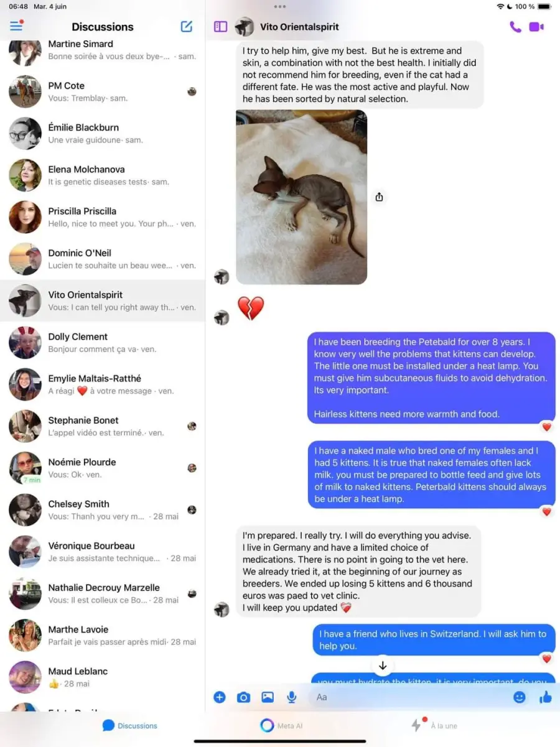Open the plus attachments button
The image size is (560, 747).
click(220, 697)
